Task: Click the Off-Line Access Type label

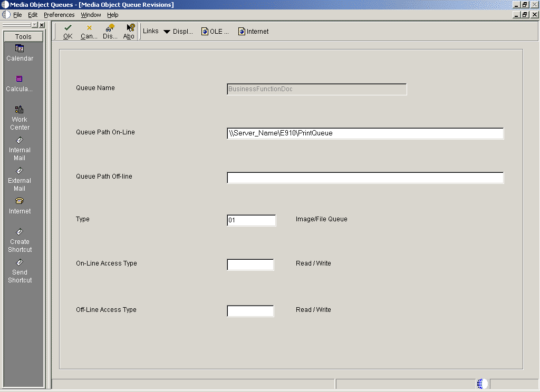Action: (x=106, y=310)
